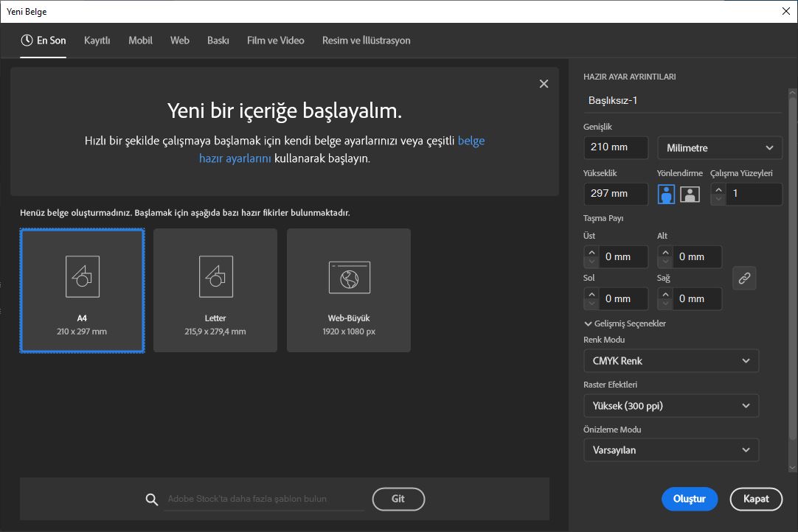Dismiss the welcome banner with X
The width and height of the screenshot is (798, 532).
pos(544,84)
